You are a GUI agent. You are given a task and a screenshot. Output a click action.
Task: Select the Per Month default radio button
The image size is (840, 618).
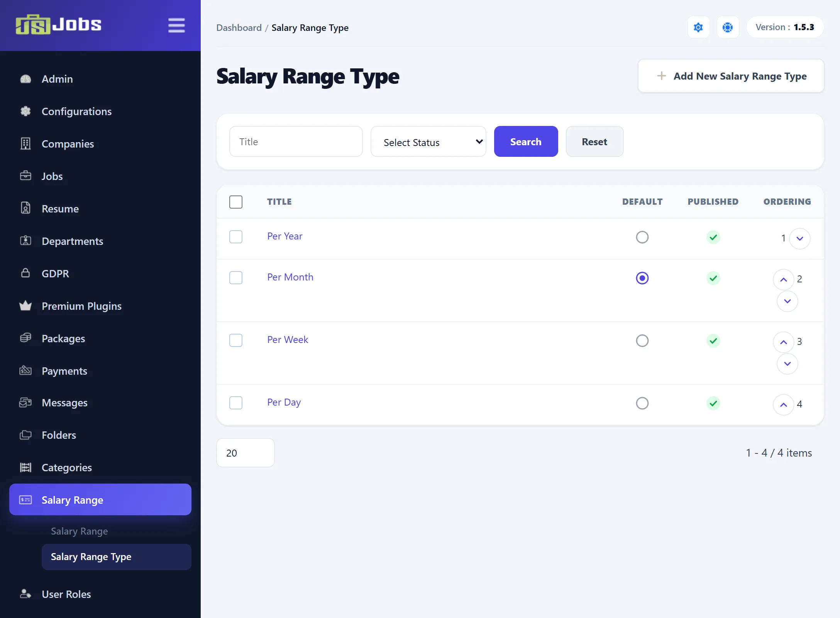point(642,278)
